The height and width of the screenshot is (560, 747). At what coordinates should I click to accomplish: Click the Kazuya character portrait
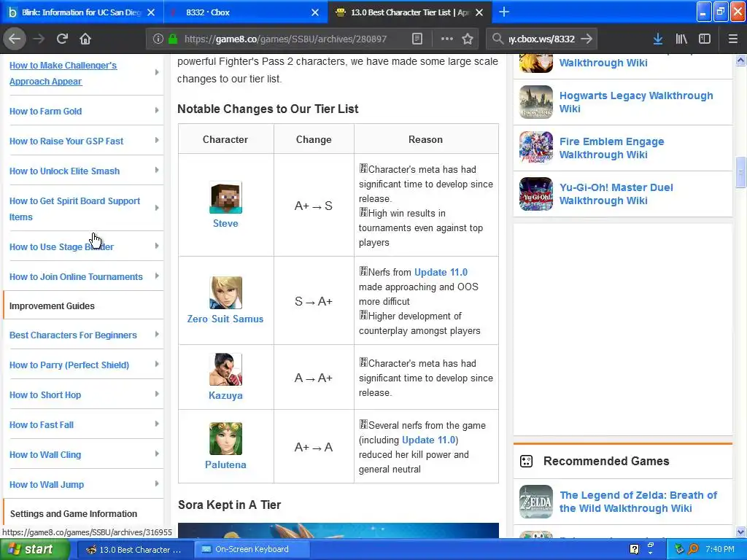click(x=226, y=370)
